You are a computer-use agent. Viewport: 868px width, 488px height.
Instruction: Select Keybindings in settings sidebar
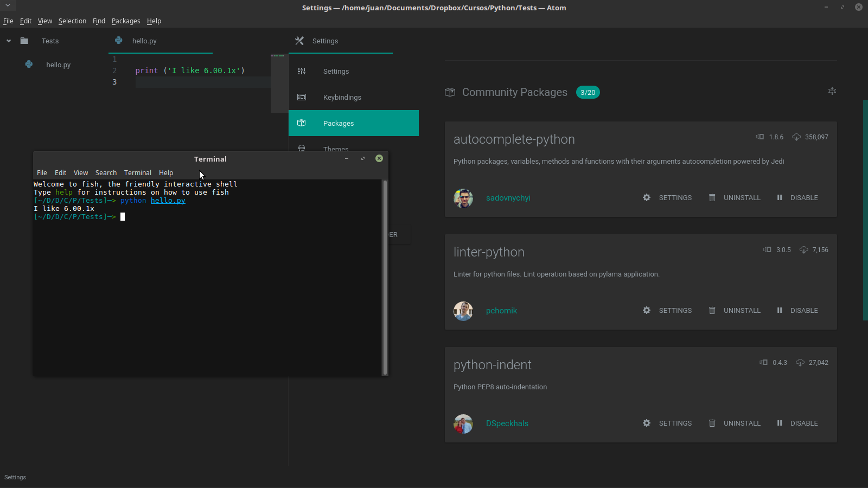[354, 97]
